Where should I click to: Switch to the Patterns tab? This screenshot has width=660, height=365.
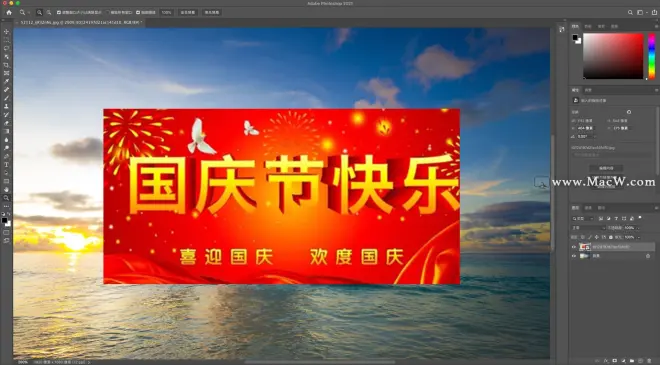(x=615, y=26)
